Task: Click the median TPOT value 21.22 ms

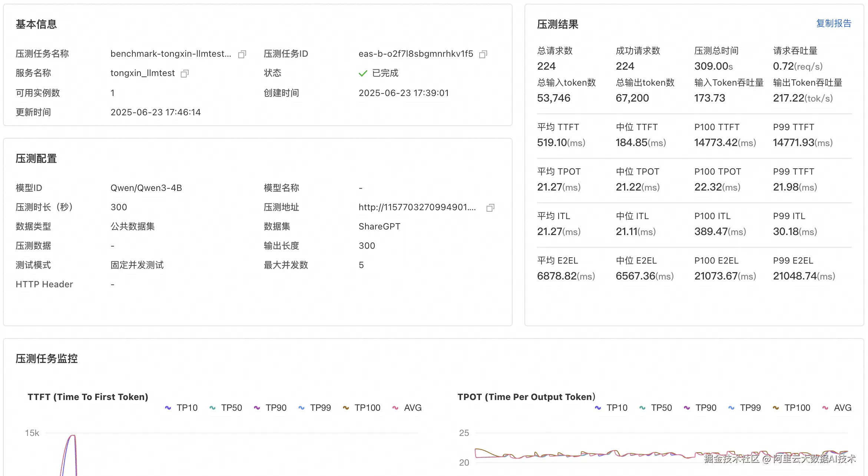Action: click(x=637, y=187)
